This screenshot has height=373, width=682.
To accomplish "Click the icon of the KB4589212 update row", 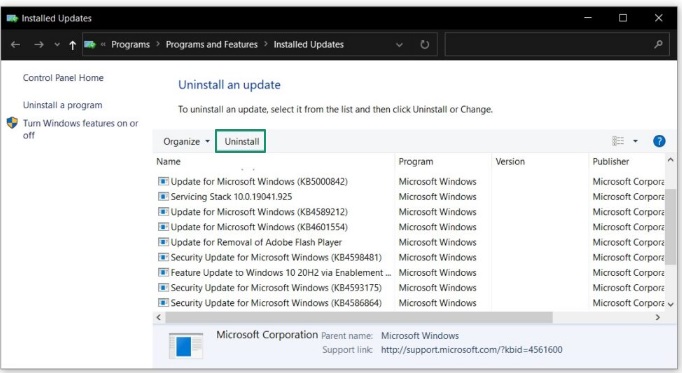I will pos(163,212).
